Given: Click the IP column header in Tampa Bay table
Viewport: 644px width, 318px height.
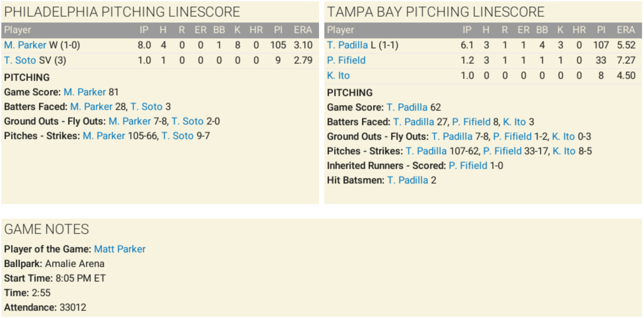Looking at the screenshot, I should 467,30.
